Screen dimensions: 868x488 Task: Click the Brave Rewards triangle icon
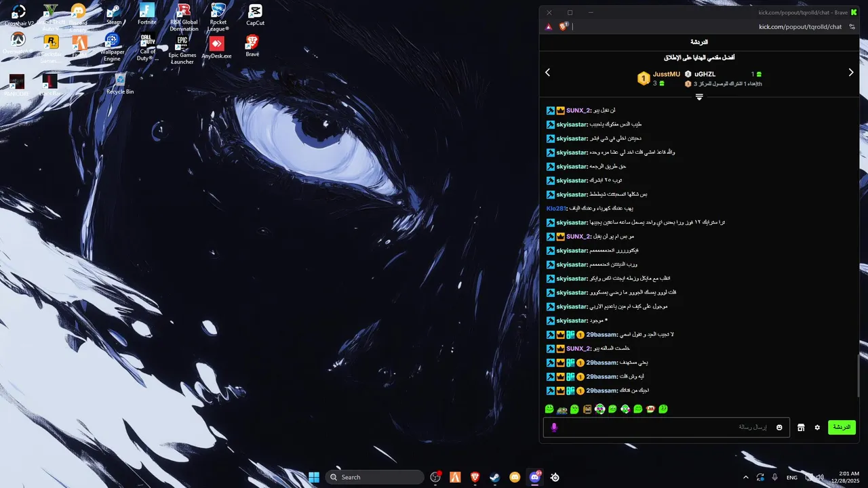pos(549,26)
